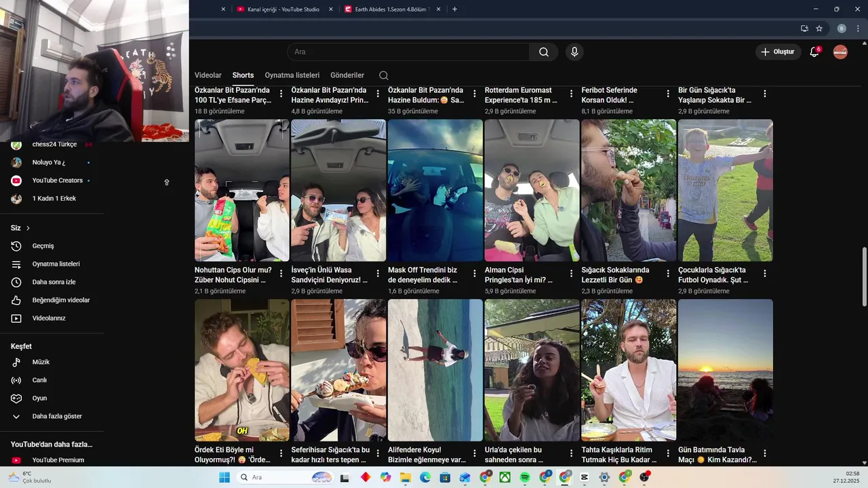The image size is (868, 488).
Task: Expand the Siz section chevron
Action: point(28,228)
